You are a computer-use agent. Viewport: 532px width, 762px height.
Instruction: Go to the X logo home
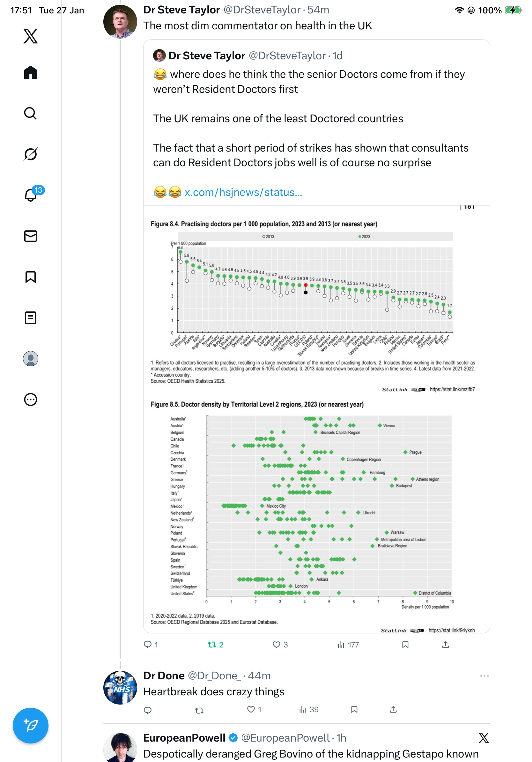coord(31,36)
